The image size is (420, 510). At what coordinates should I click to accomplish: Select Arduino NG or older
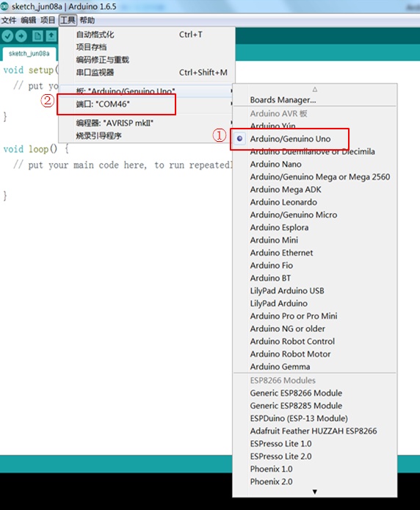(315, 329)
